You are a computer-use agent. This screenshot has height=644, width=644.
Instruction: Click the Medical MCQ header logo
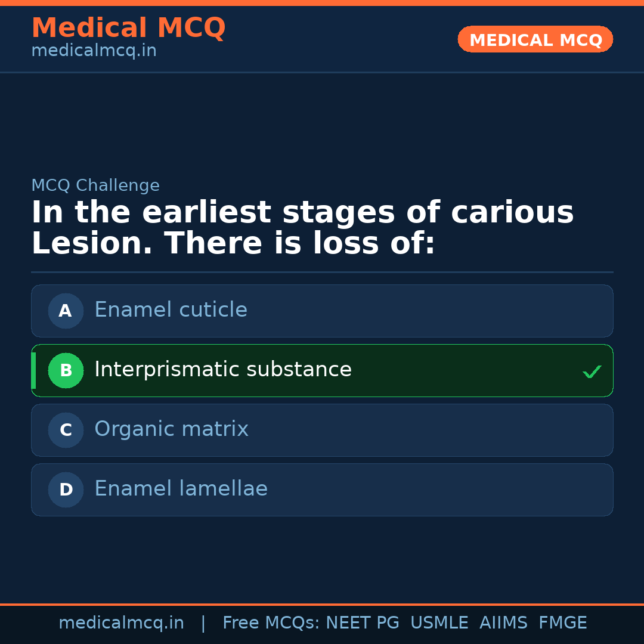point(128,27)
